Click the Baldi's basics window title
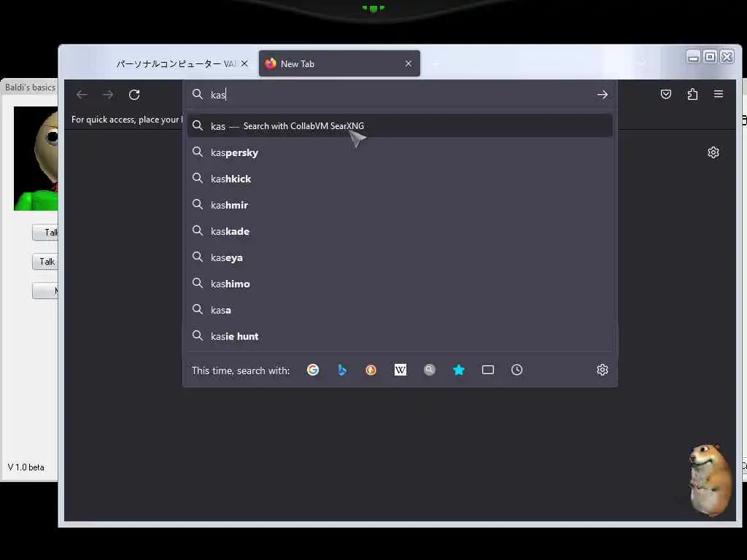This screenshot has width=747, height=560. pos(30,87)
